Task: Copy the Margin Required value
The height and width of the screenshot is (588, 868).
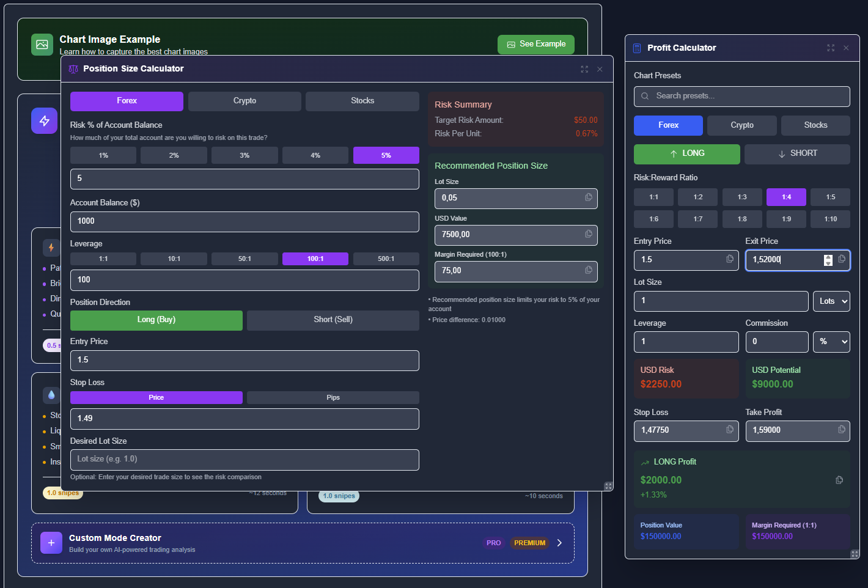Action: click(588, 270)
